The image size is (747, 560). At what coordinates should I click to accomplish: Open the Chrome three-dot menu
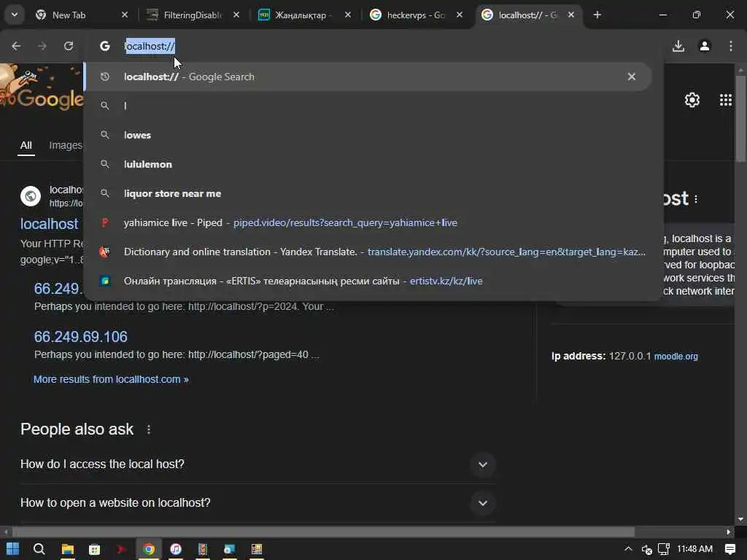(731, 46)
